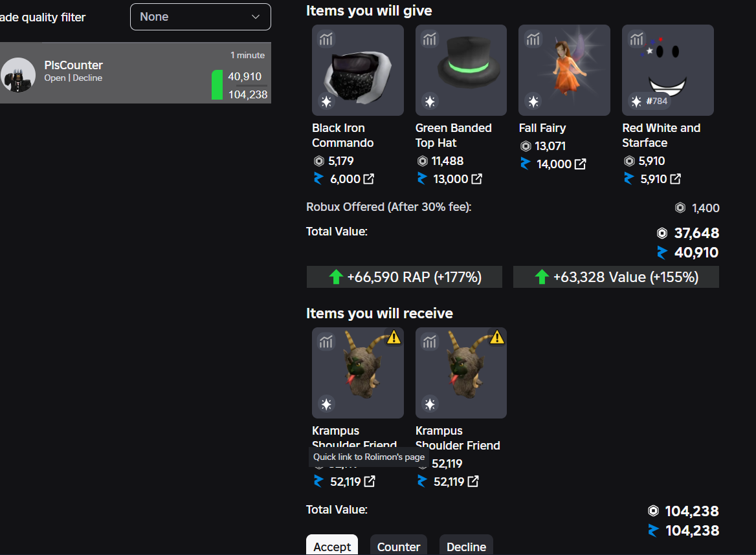756x555 pixels.
Task: Click Items you will receive heading
Action: click(x=379, y=314)
